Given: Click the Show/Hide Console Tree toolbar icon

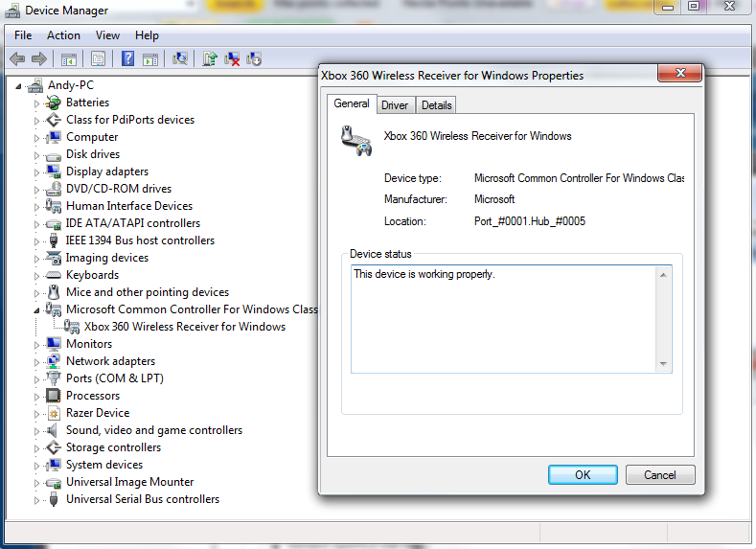Looking at the screenshot, I should pos(69,59).
